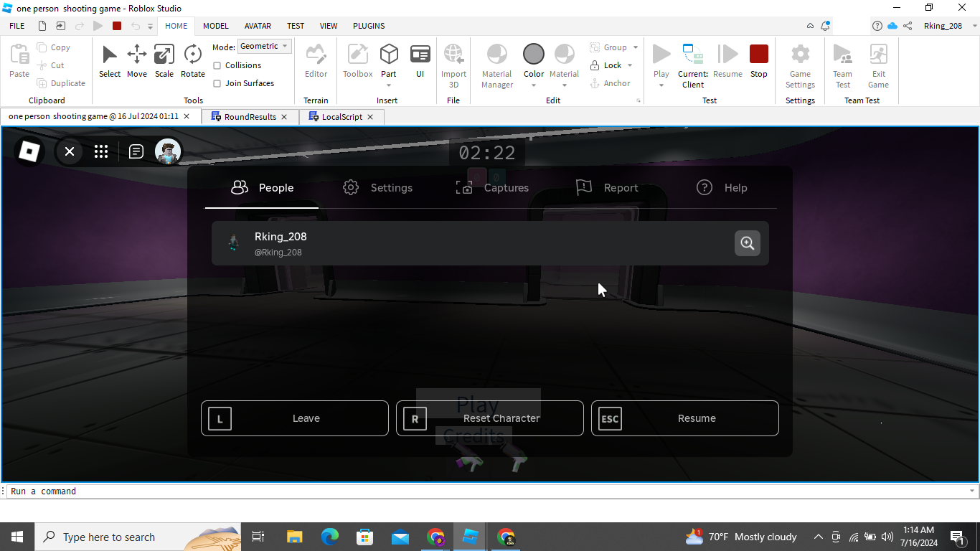This screenshot has height=551, width=980.
Task: Switch to Help tab in game menu
Action: pos(722,188)
